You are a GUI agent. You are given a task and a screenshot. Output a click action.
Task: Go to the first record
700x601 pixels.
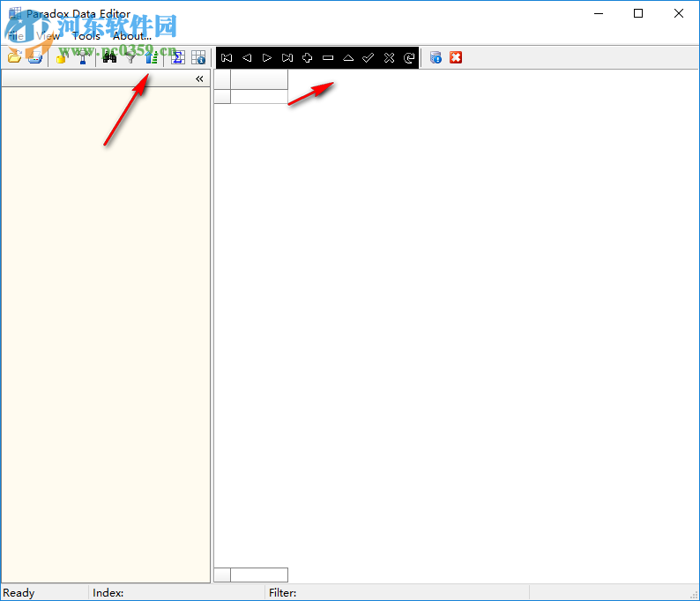(227, 58)
